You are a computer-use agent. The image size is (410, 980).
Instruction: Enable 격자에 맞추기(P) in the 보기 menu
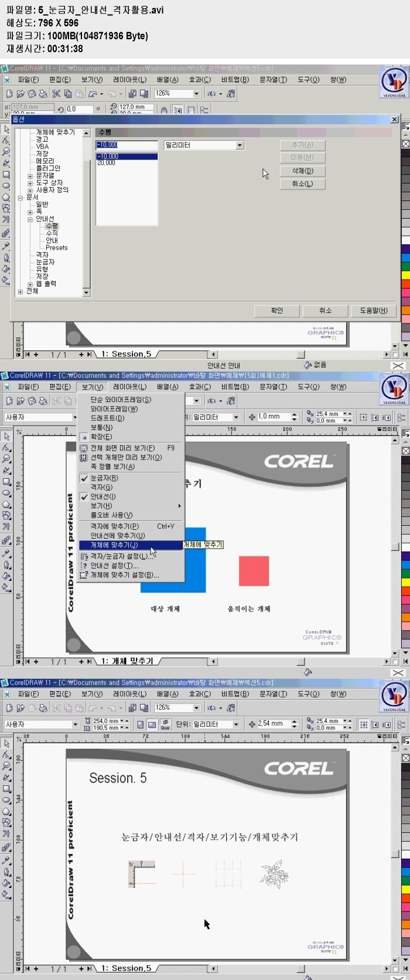[131, 526]
